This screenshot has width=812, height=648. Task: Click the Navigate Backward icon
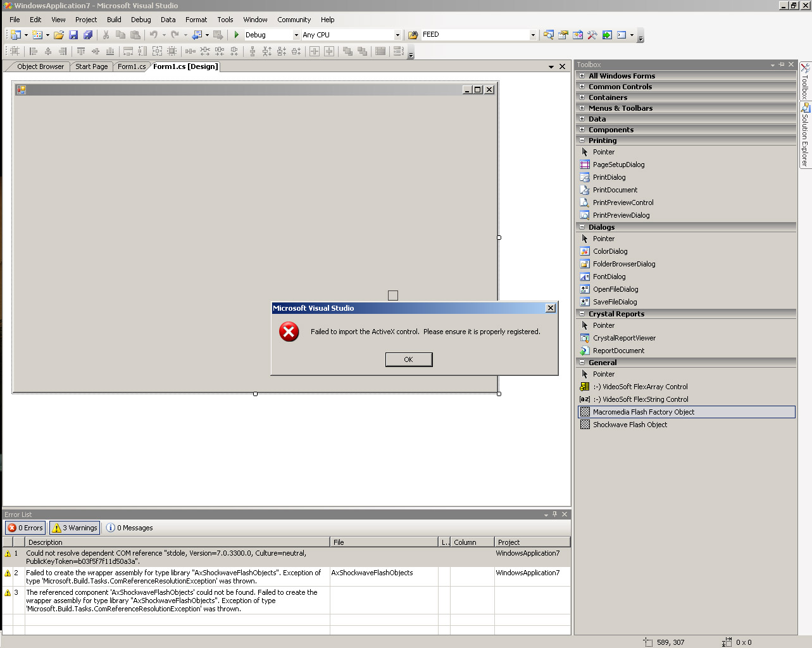[x=197, y=35]
